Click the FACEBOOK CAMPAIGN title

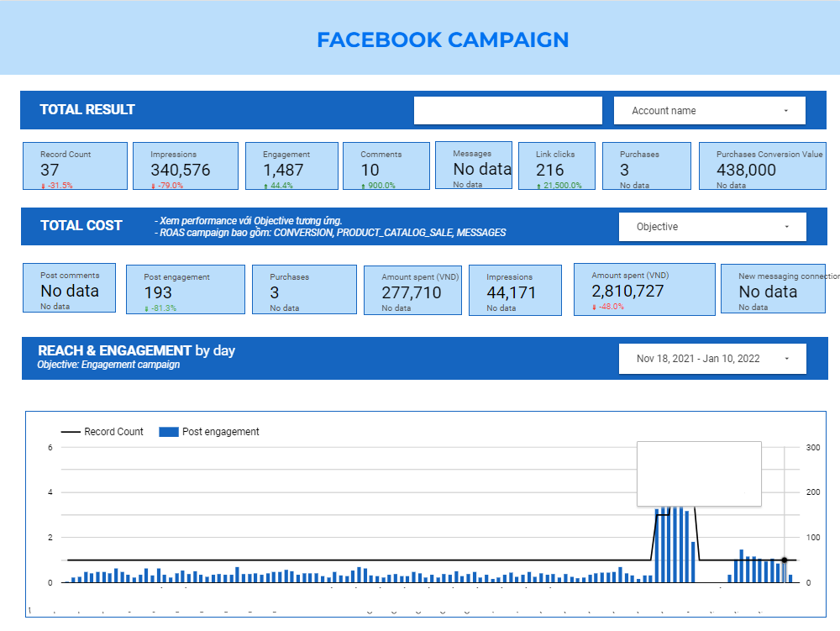pos(443,39)
